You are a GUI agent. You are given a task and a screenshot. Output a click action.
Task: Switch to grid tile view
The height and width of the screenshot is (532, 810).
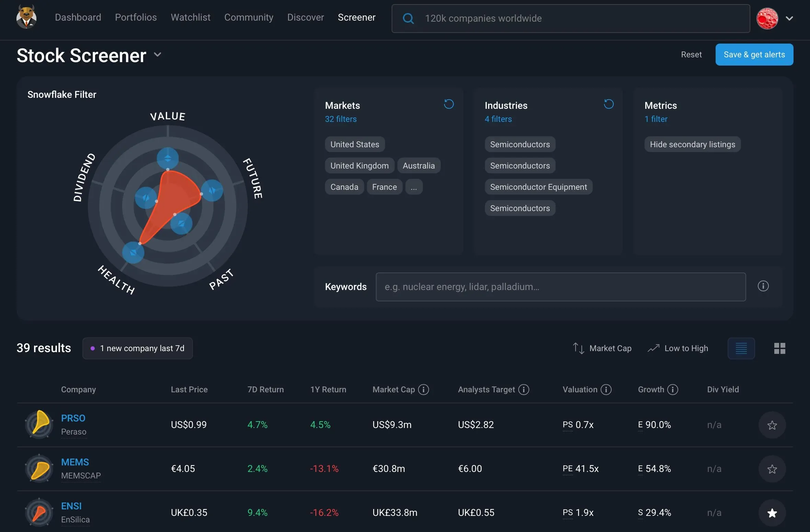779,348
